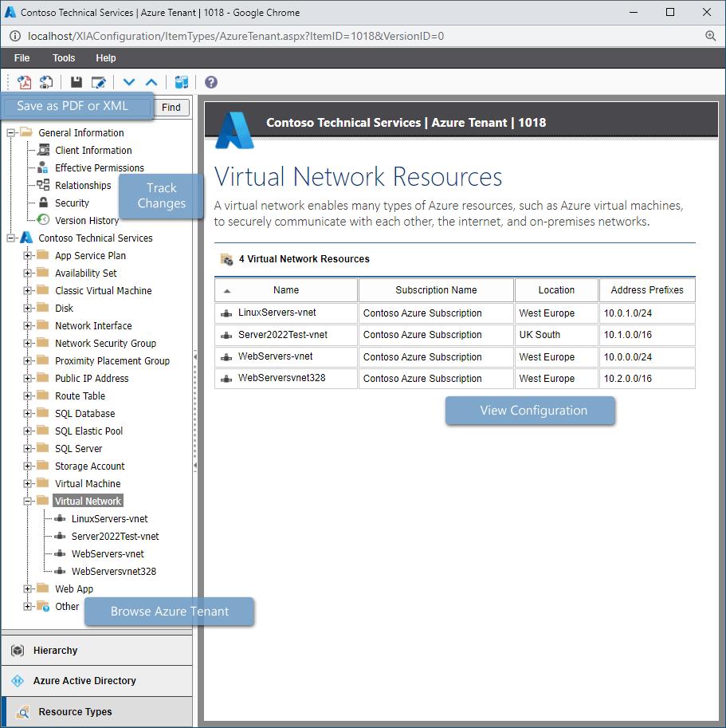Select the Storage Account folder icon

point(43,465)
